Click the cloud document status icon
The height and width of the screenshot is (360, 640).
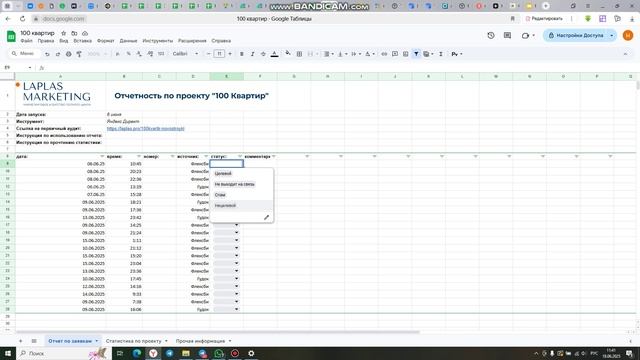84,33
